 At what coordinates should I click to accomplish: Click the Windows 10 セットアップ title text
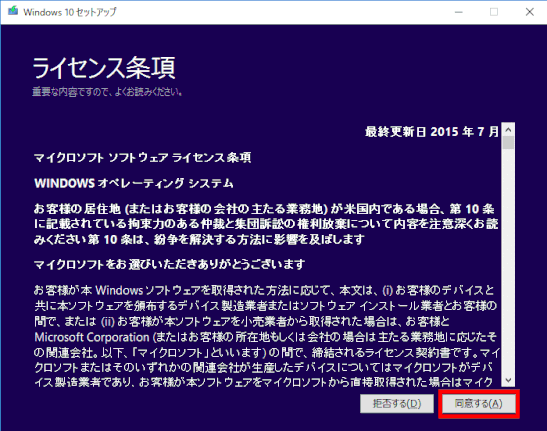[x=70, y=12]
